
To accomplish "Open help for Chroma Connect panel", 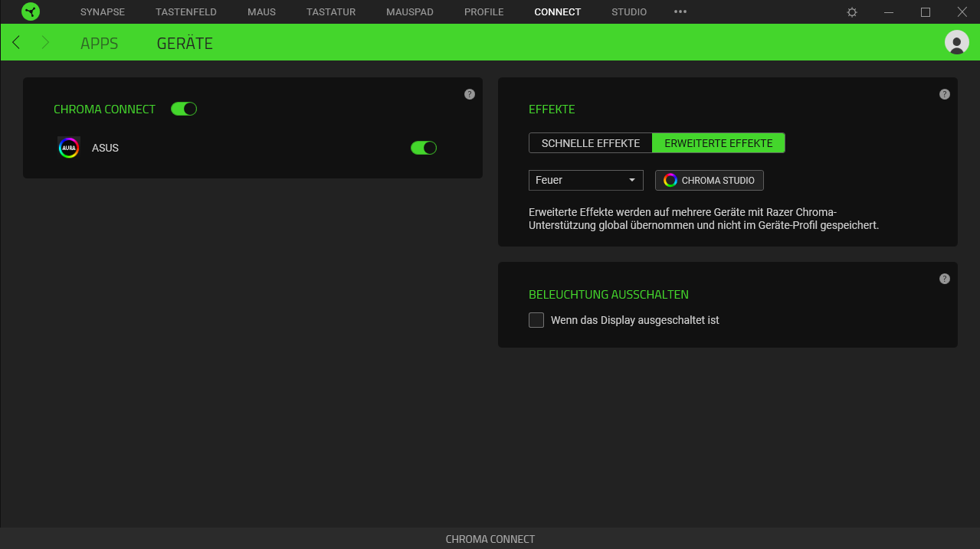I will (x=470, y=94).
